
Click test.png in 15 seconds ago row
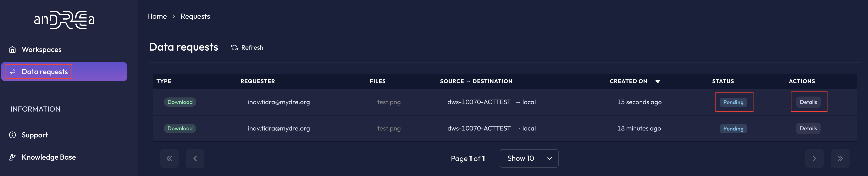coord(389,102)
